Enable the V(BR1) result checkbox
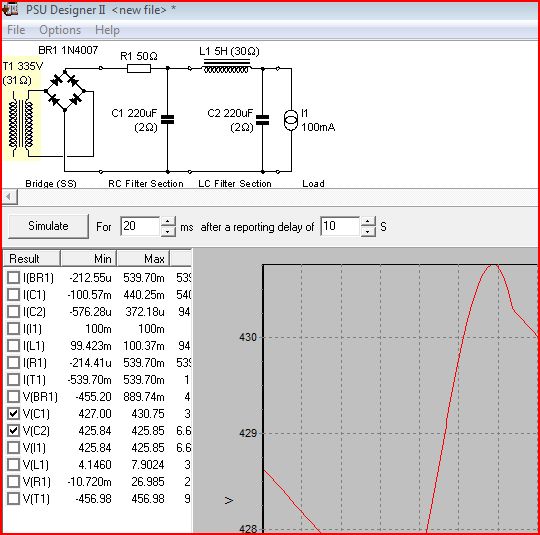This screenshot has height=535, width=540. click(13, 397)
